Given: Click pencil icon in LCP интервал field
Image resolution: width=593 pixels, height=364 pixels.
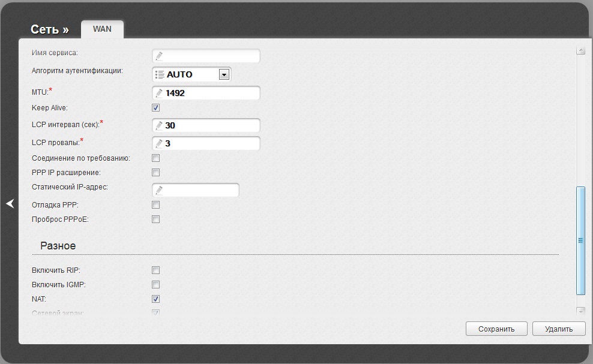Looking at the screenshot, I should (x=159, y=125).
